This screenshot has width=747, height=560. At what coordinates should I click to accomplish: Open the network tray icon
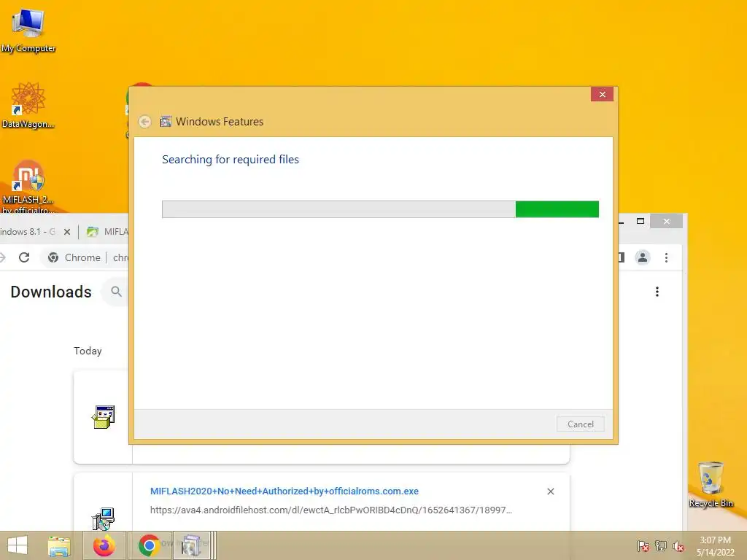pos(660,546)
